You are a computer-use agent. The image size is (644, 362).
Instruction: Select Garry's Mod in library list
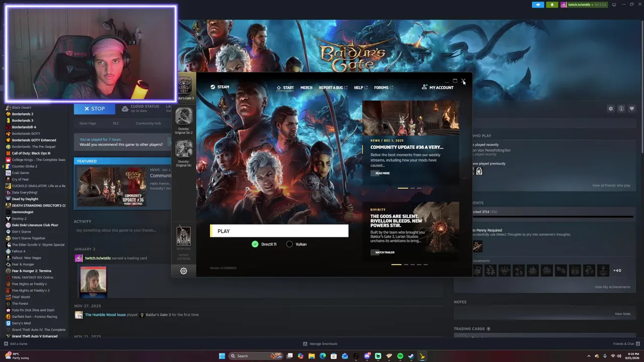click(x=21, y=323)
